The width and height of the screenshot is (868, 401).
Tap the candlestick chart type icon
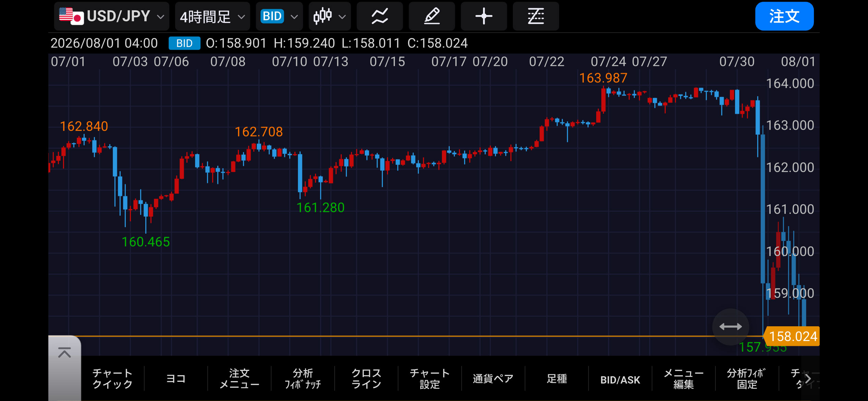pyautogui.click(x=323, y=16)
